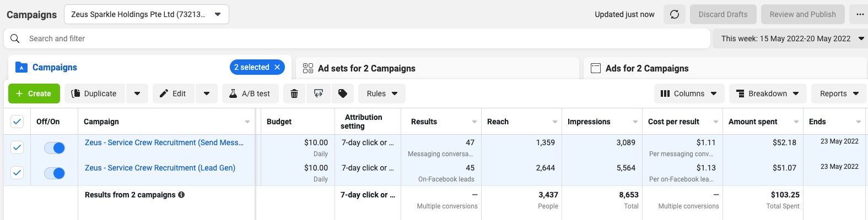Uncheck the select-all campaigns header checkbox

(x=17, y=122)
